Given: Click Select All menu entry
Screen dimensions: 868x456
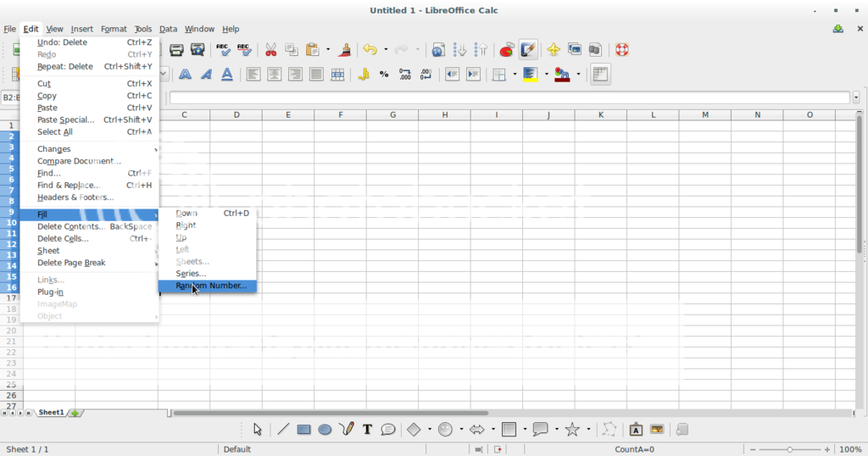Looking at the screenshot, I should coord(89,131).
